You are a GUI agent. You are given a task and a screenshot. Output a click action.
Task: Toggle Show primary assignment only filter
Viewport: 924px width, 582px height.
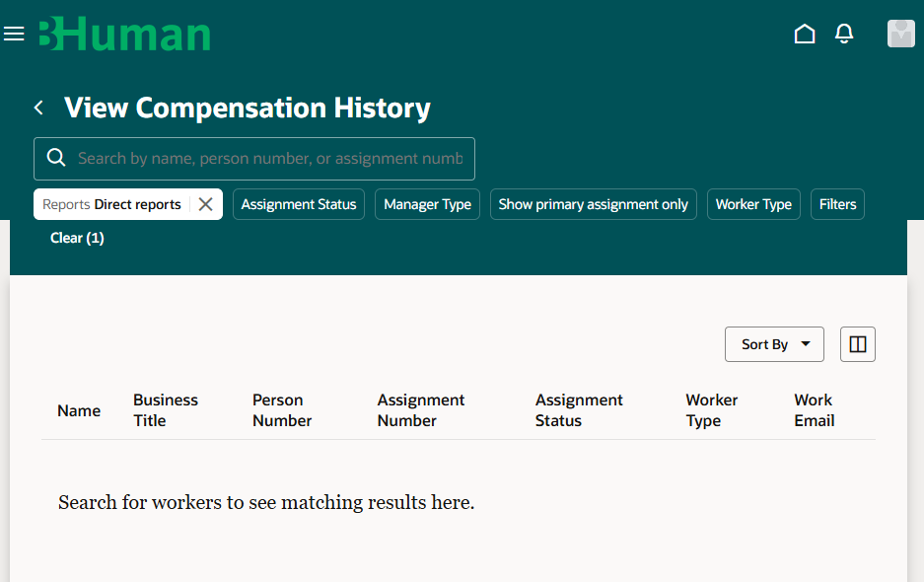tap(594, 204)
